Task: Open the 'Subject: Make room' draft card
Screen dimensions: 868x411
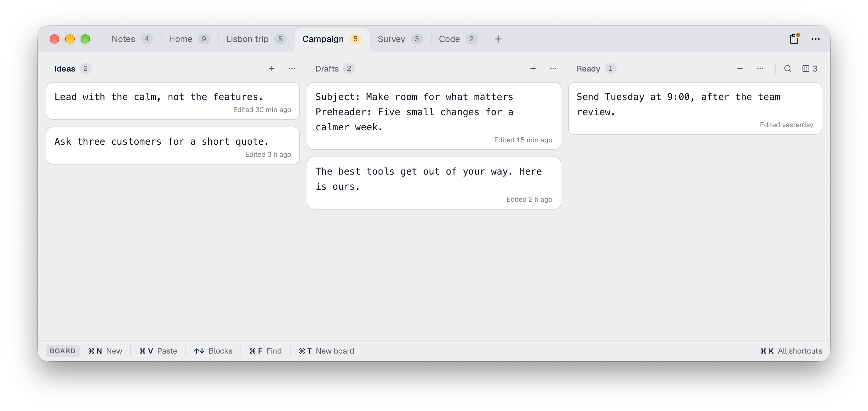Action: (434, 116)
